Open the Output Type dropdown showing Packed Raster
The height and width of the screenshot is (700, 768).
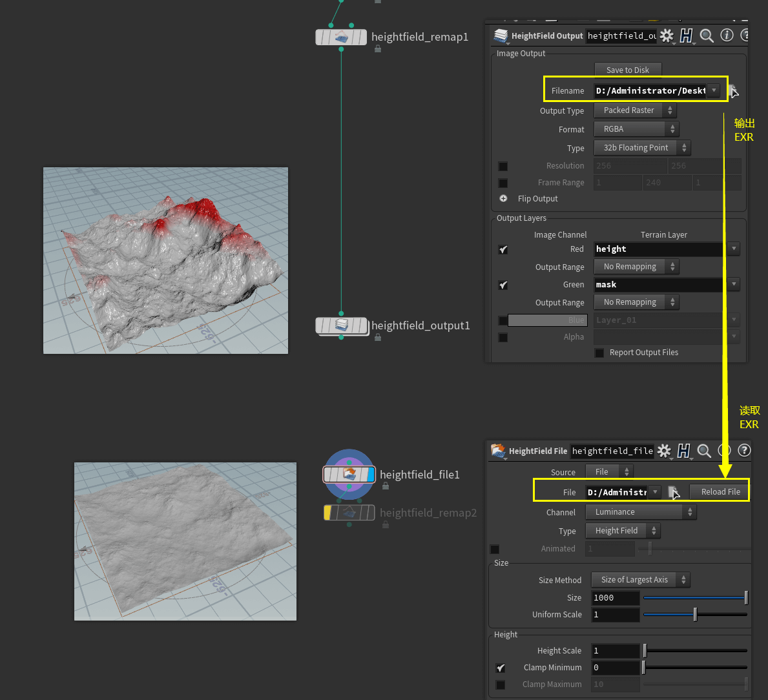(635, 110)
